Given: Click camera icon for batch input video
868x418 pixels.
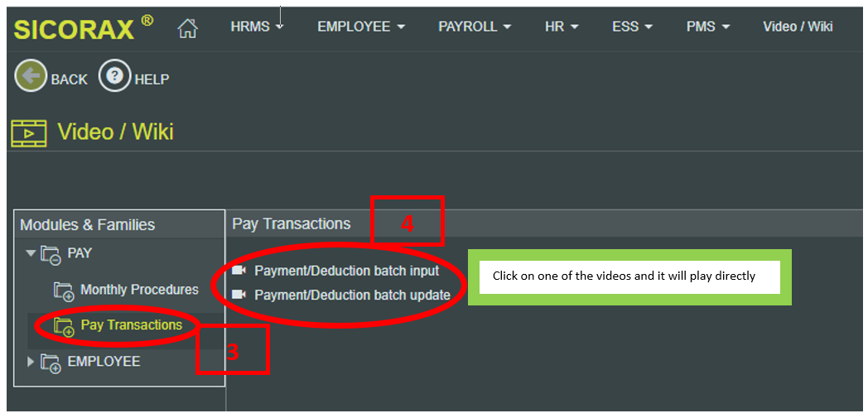Looking at the screenshot, I should point(239,271).
